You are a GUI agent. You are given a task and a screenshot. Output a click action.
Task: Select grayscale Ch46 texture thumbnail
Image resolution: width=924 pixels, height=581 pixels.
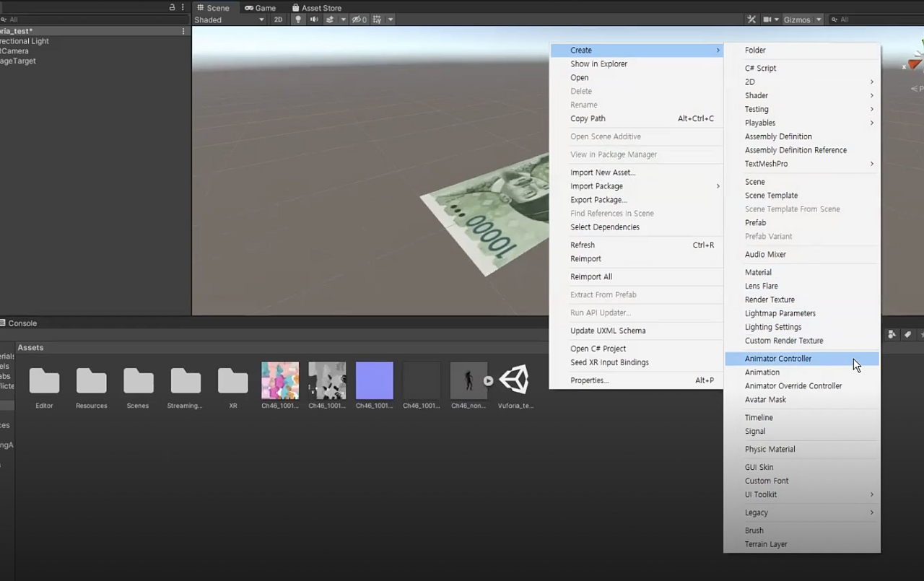coord(327,380)
